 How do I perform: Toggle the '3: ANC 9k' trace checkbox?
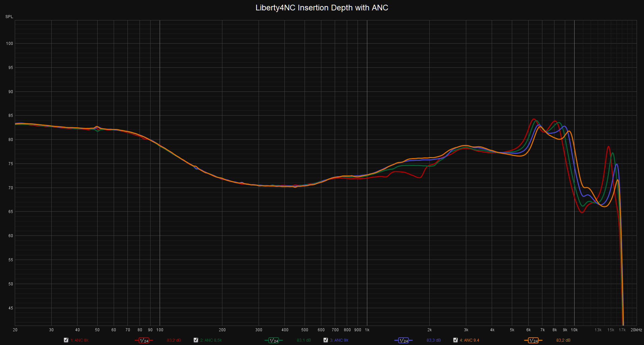tap(326, 340)
